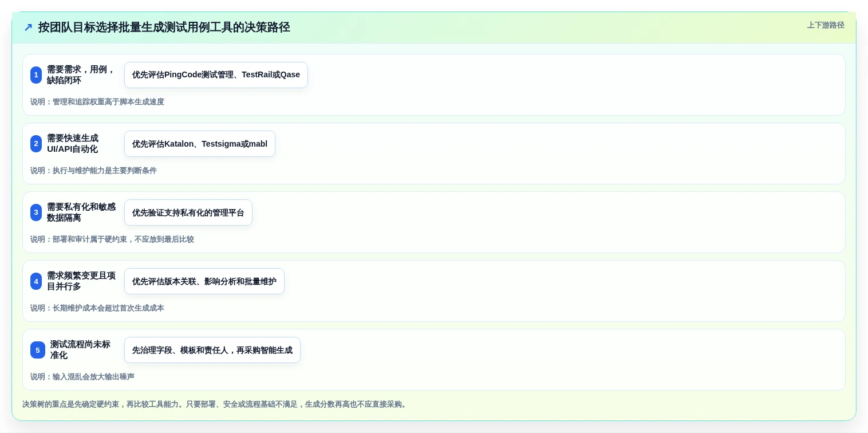Click the condition 需求频繁变更且项目并行多
Image resolution: width=868 pixels, height=433 pixels.
click(81, 281)
